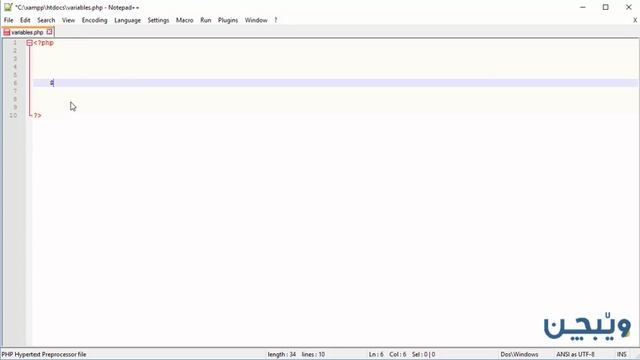Viewport: 640px width, 360px height.
Task: Click the closing ?> tag
Action: [38, 116]
